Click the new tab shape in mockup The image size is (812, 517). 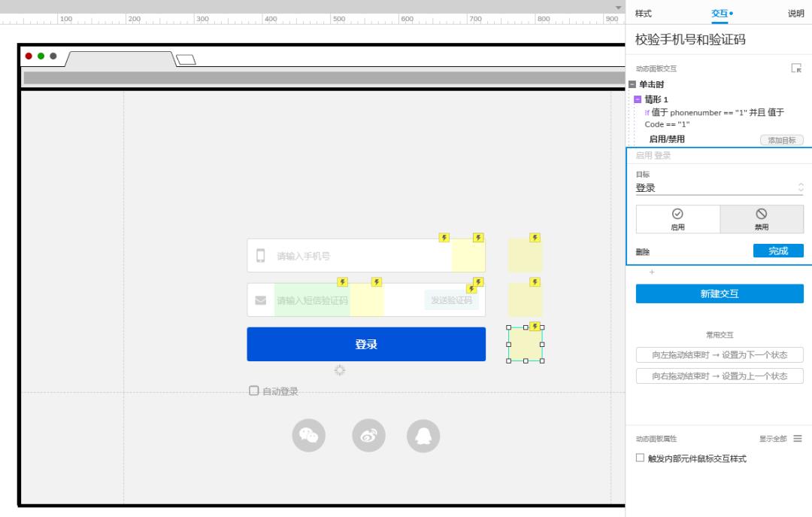click(186, 59)
